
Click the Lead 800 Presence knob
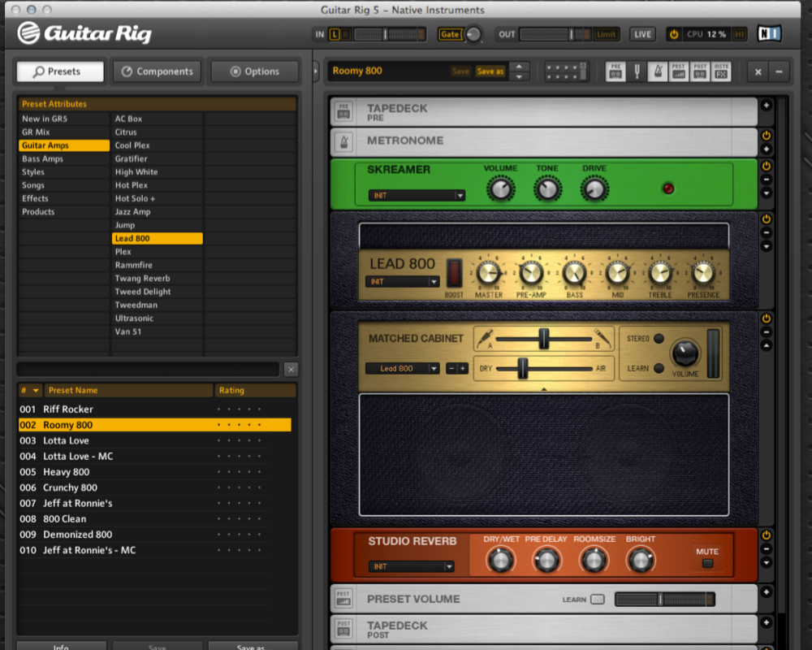pos(702,273)
